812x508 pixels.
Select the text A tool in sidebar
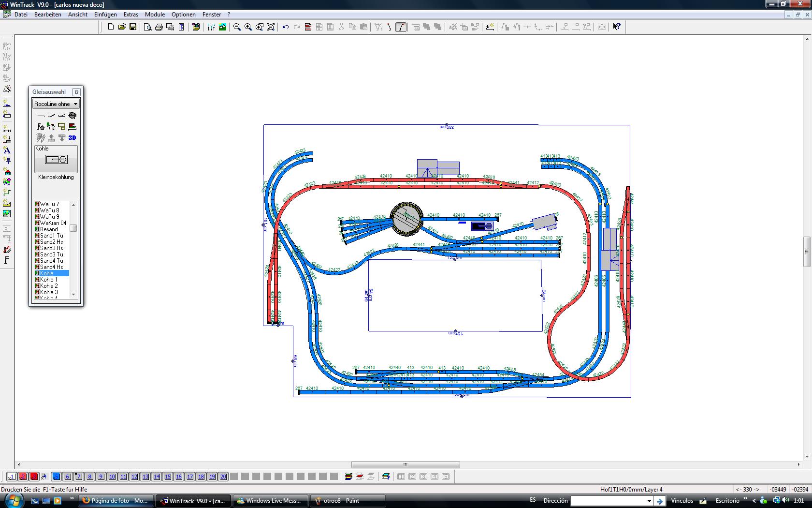pos(7,150)
